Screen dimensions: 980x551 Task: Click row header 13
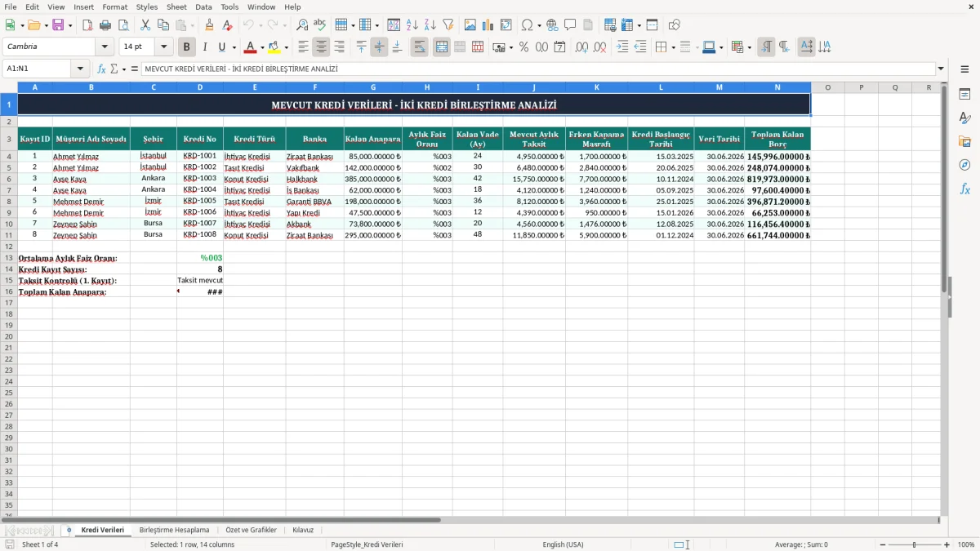9,258
